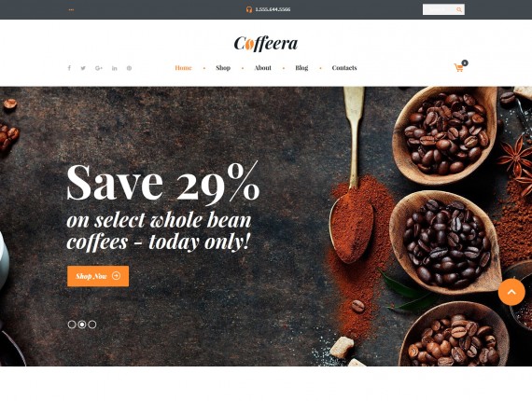Go to the About page

click(x=263, y=68)
